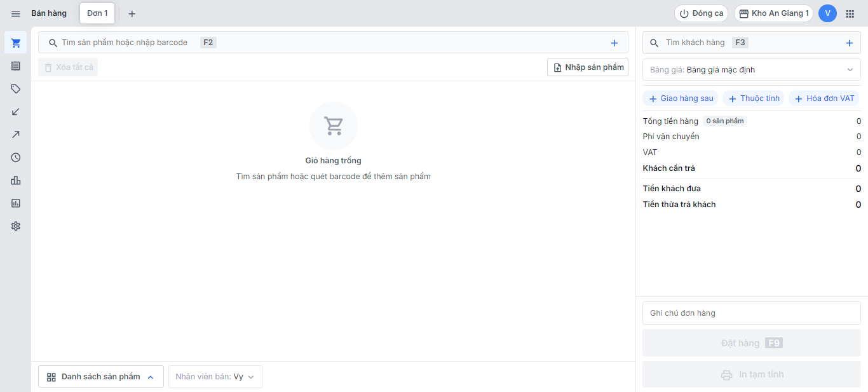Click plus icon to add new customer
Screen dimensions: 868x392
pos(849,43)
